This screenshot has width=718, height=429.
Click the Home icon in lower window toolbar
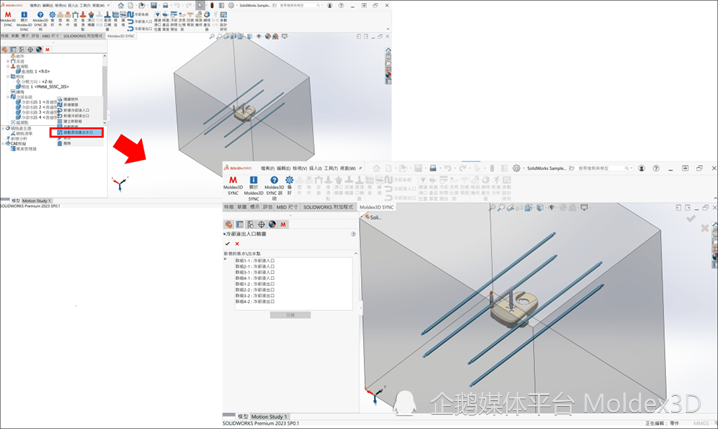coord(376,168)
